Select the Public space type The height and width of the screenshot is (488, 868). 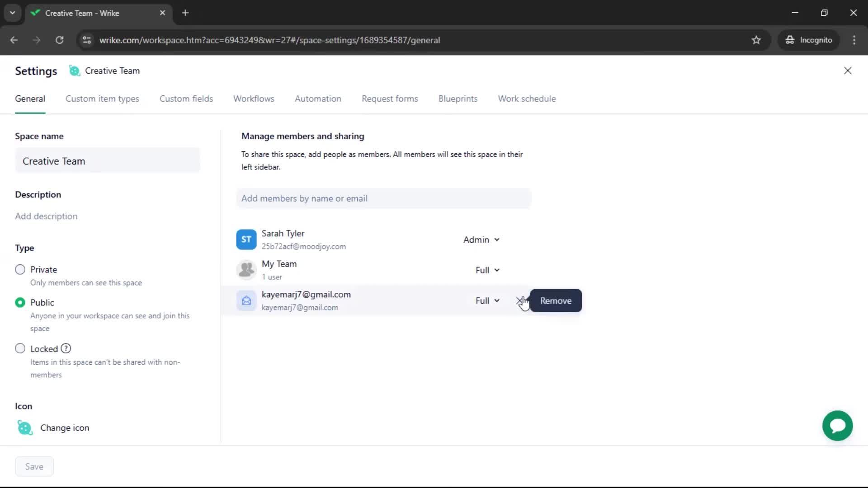[x=20, y=302]
